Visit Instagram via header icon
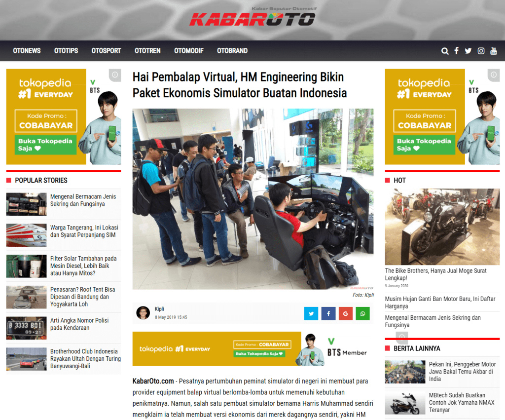This screenshot has width=505, height=420. point(481,51)
